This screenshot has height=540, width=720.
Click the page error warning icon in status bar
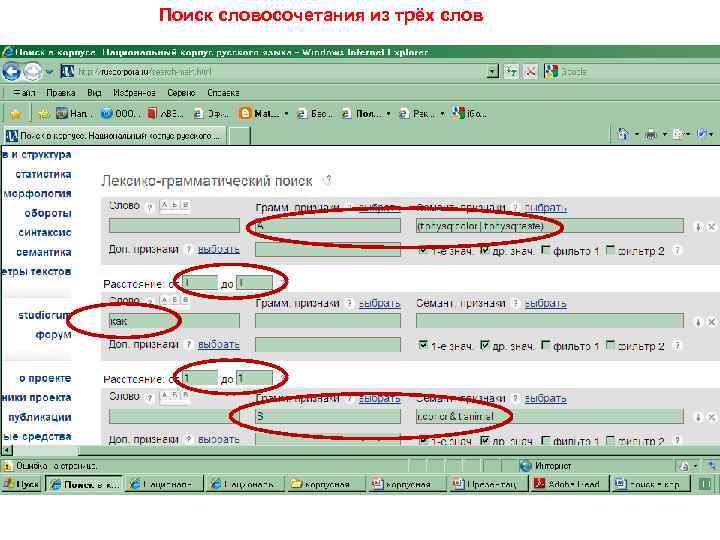[x=7, y=466]
